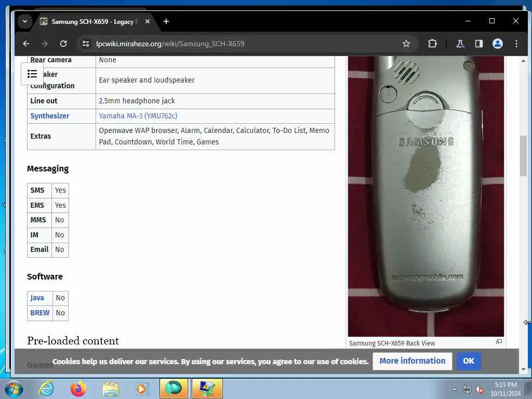
Task: Click the forward navigation arrow
Action: (x=45, y=44)
